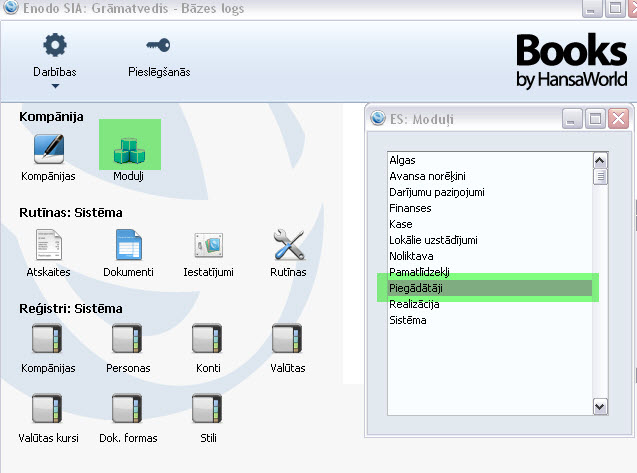Click the Moduļi list scroll-up arrow

pyautogui.click(x=600, y=161)
